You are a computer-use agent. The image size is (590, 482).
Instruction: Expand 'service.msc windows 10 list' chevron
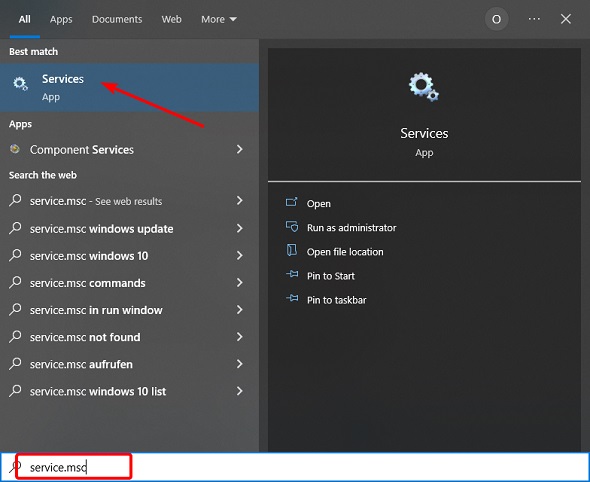pos(240,391)
